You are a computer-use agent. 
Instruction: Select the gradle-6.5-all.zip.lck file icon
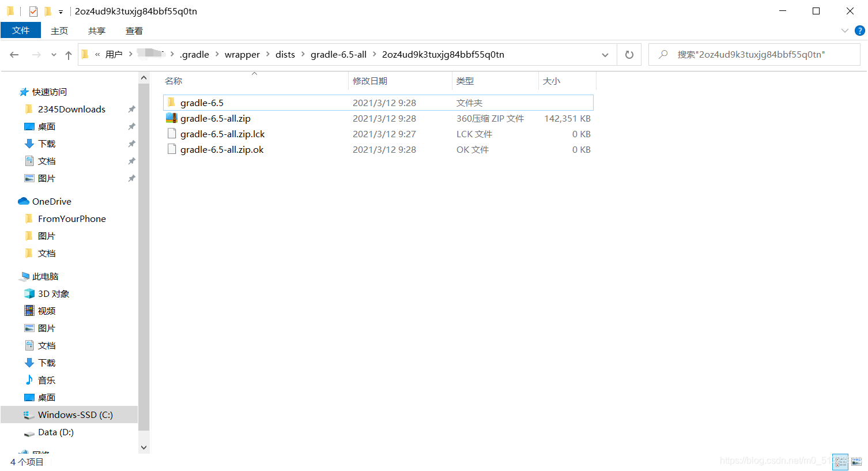tap(171, 134)
